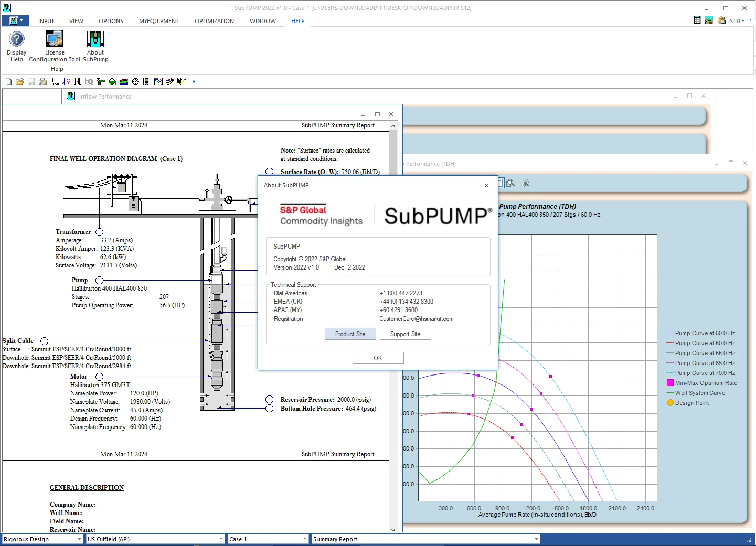Screen dimensions: 756x546
Task: Select the Reservoir Pressure callout circle
Action: tap(269, 400)
